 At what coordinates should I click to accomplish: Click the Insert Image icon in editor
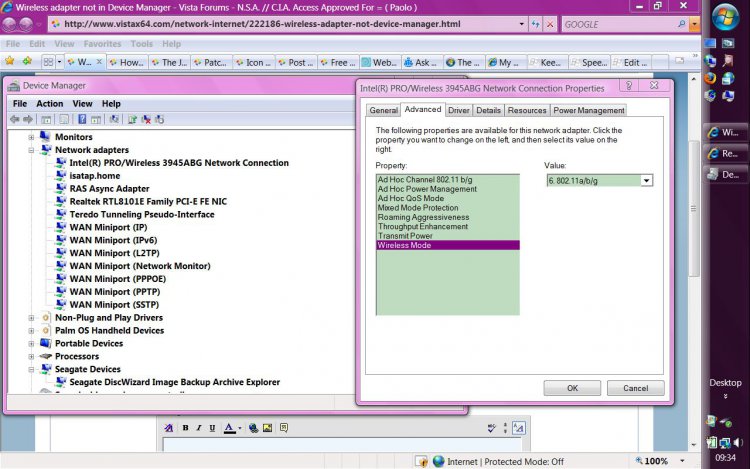[x=267, y=428]
